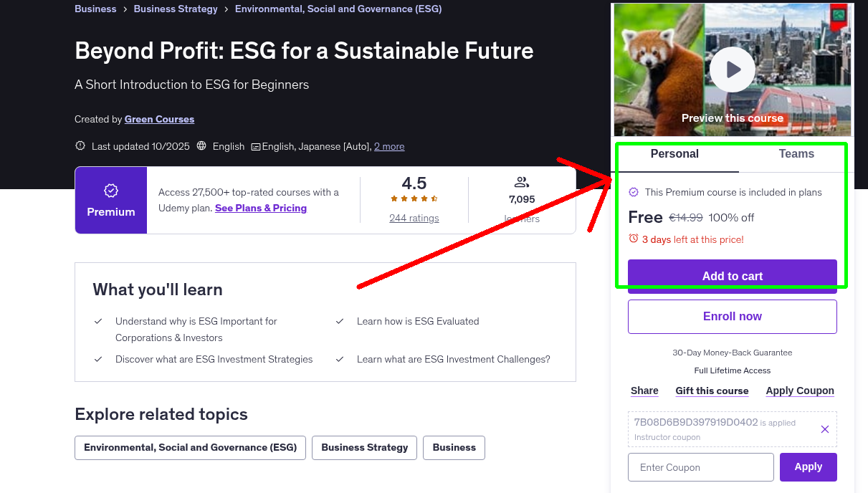Viewport: 868px width, 493px height.
Task: Open the Green Courses instructor page
Action: pos(159,119)
